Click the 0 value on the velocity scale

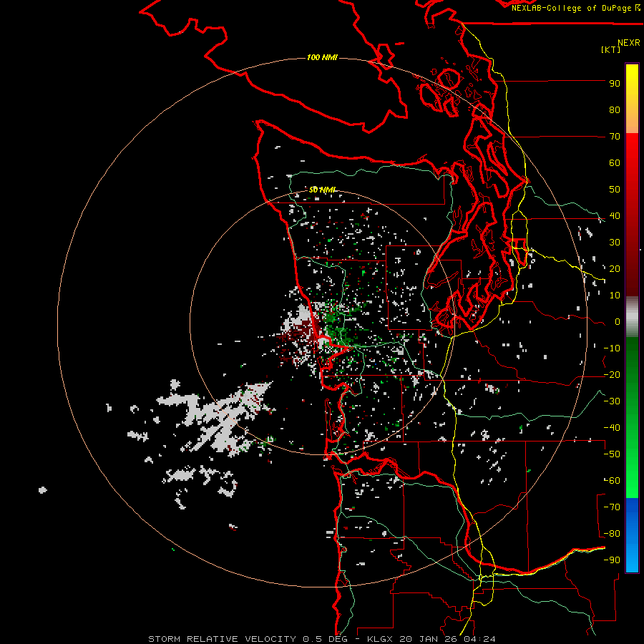pyautogui.click(x=618, y=322)
